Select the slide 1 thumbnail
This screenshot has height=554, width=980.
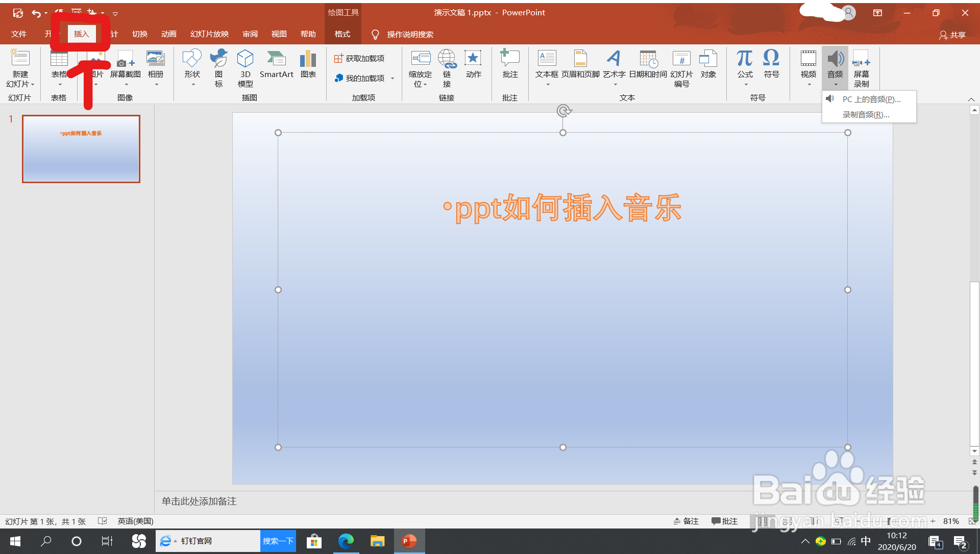[81, 149]
